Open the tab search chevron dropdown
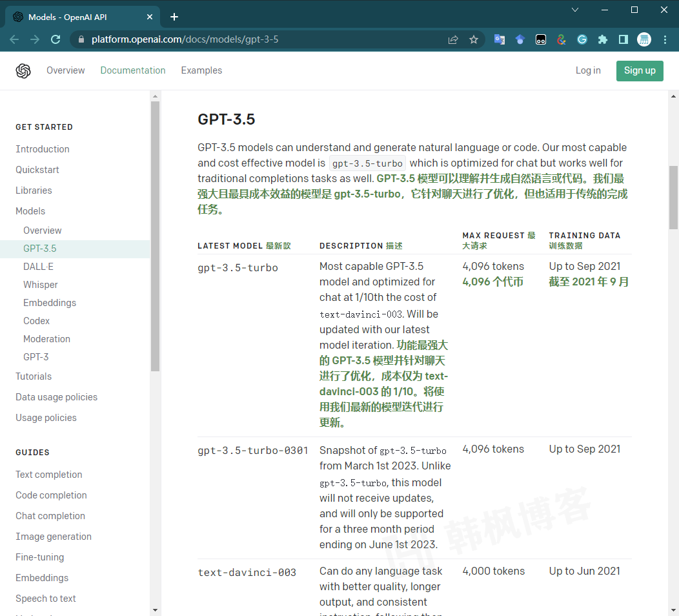 point(575,10)
